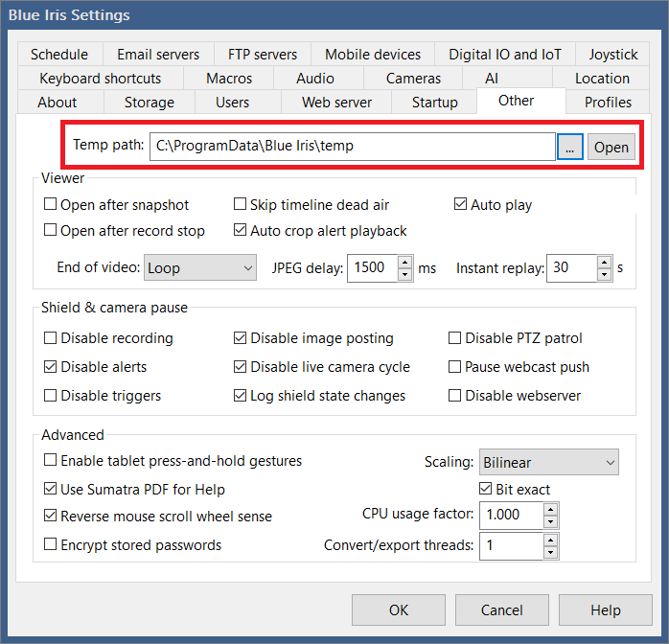
Task: Go to the Cameras tab
Action: click(x=413, y=78)
